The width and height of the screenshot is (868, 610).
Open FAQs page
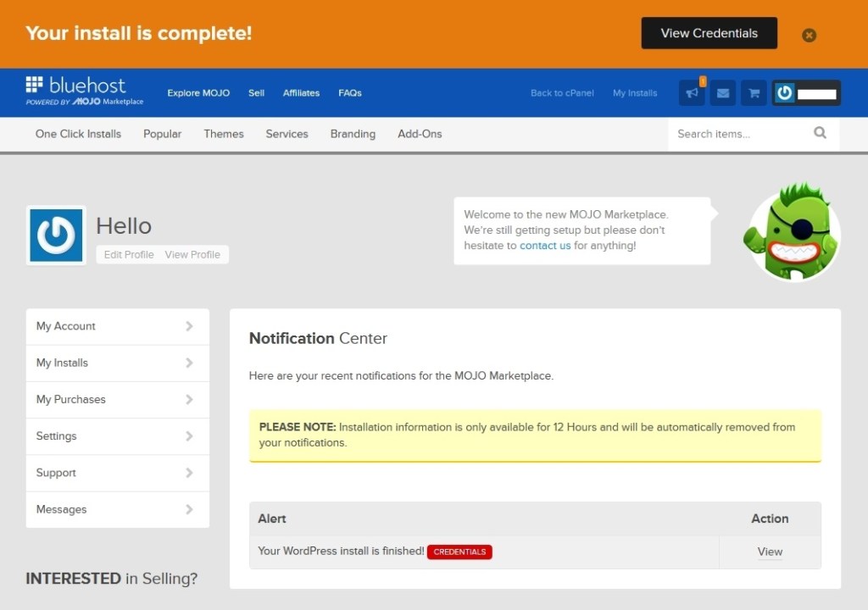[350, 93]
